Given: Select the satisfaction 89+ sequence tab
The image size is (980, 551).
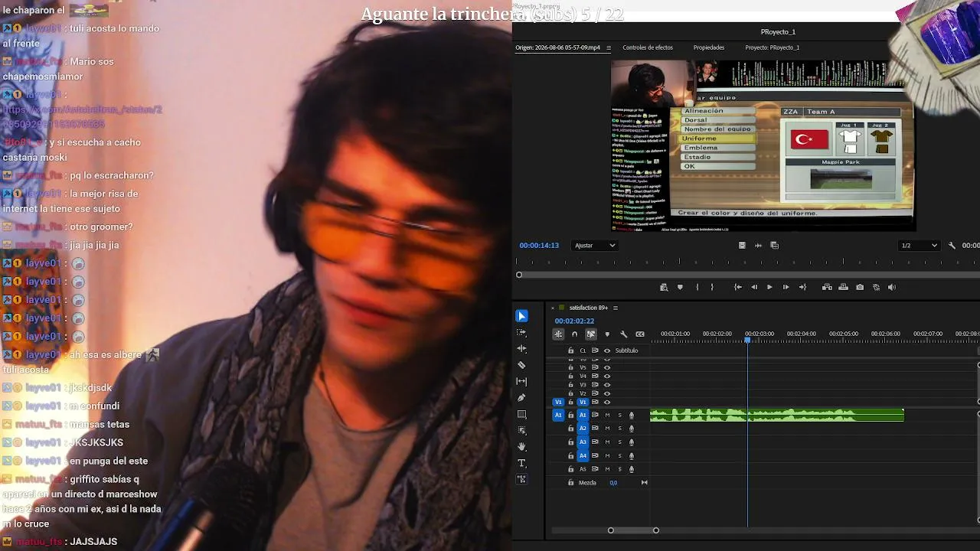Looking at the screenshot, I should point(589,308).
